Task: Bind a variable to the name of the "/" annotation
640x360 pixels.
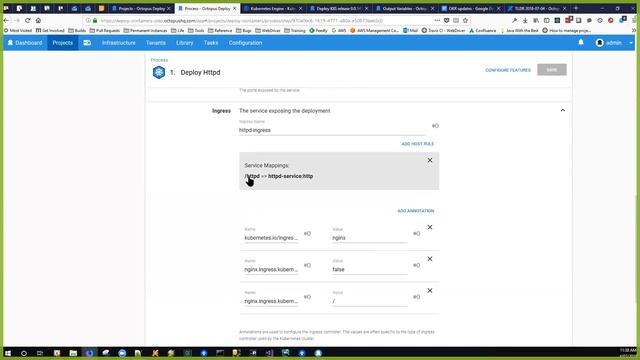Action: coord(307,297)
